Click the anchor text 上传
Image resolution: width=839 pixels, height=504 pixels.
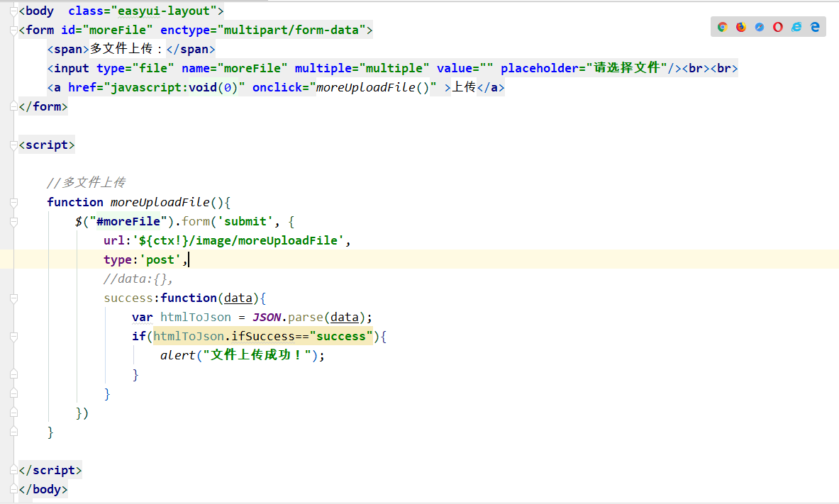tap(464, 87)
